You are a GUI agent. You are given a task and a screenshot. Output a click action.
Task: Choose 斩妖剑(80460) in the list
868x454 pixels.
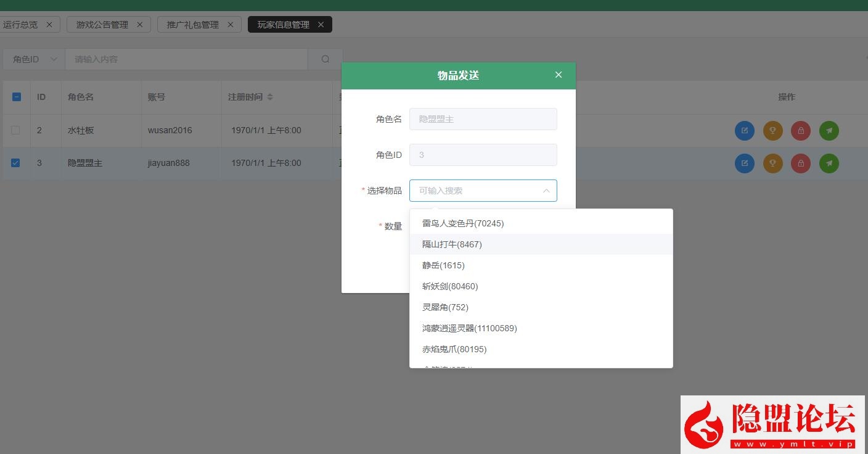pos(450,286)
